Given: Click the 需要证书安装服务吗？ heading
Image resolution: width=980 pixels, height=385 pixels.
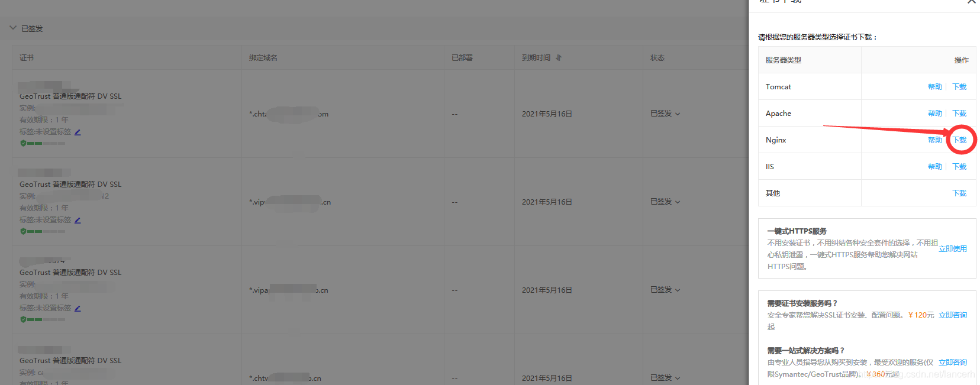Looking at the screenshot, I should click(x=803, y=303).
